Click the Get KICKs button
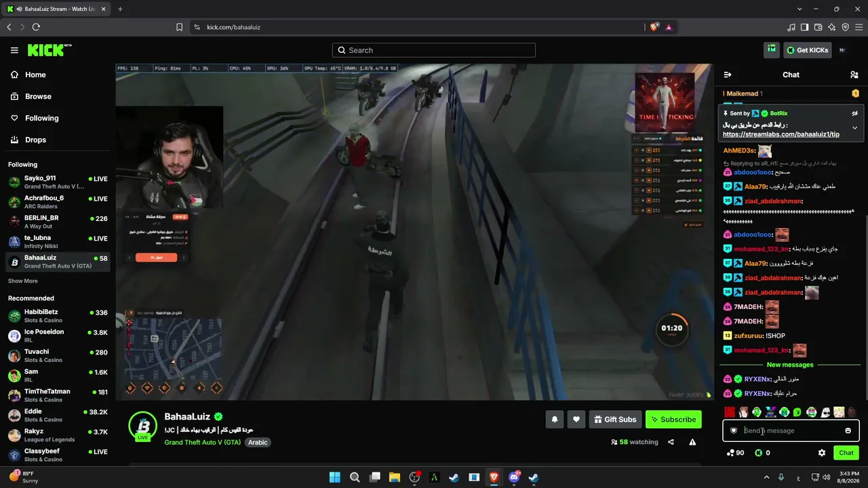The width and height of the screenshot is (868, 488). 807,50
